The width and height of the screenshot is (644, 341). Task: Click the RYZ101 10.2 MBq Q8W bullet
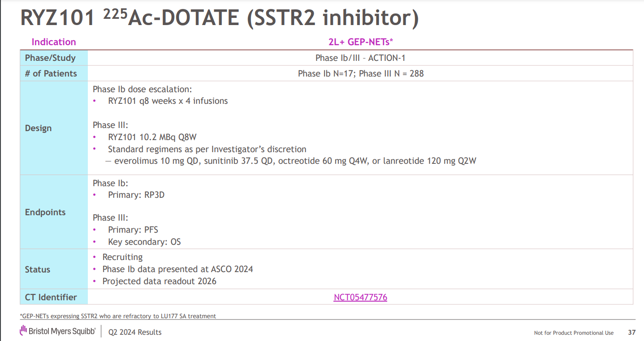pyautogui.click(x=152, y=137)
